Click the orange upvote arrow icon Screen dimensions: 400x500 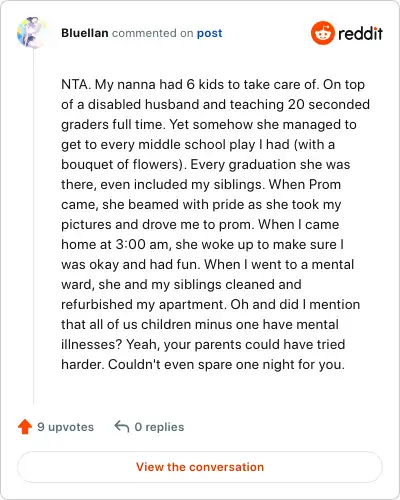[x=25, y=427]
